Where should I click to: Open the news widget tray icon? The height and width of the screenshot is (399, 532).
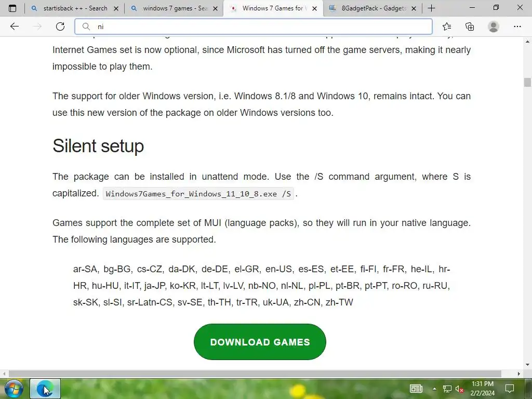click(x=416, y=389)
